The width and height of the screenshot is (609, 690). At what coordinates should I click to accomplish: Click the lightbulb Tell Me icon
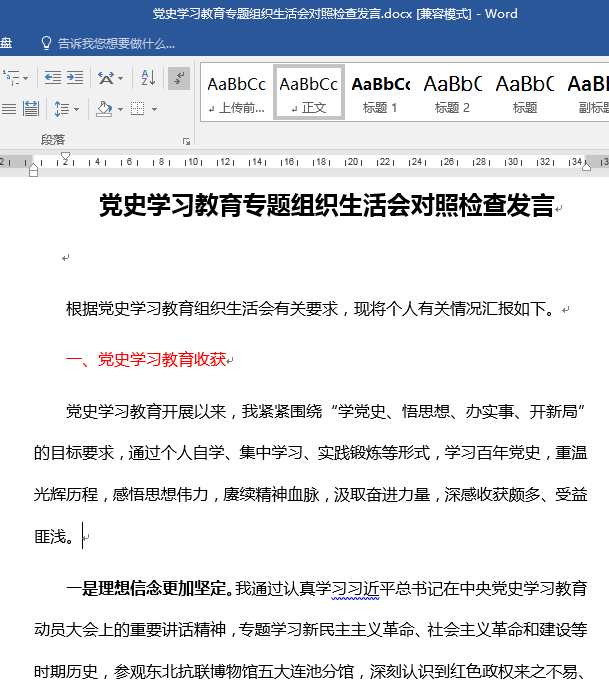(x=46, y=43)
